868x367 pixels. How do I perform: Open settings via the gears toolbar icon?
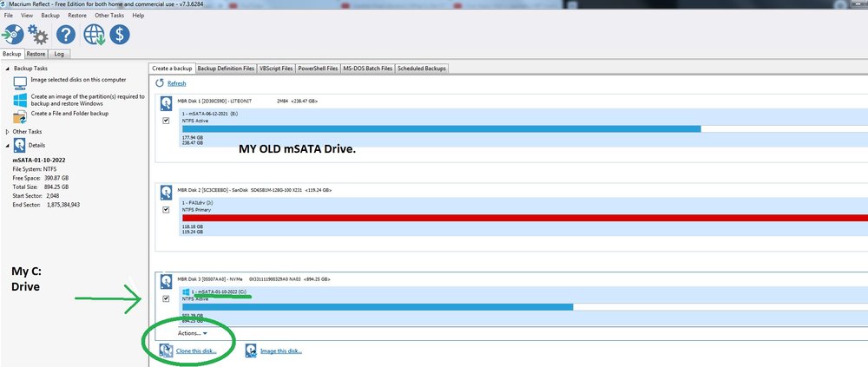[x=38, y=35]
